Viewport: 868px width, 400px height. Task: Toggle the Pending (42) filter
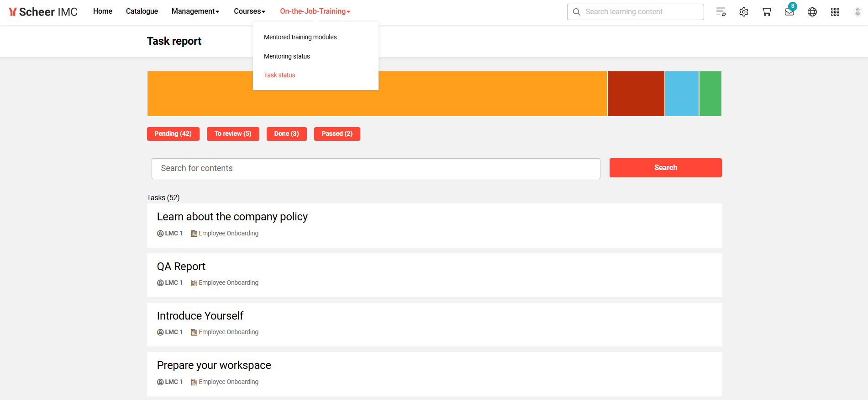(173, 134)
